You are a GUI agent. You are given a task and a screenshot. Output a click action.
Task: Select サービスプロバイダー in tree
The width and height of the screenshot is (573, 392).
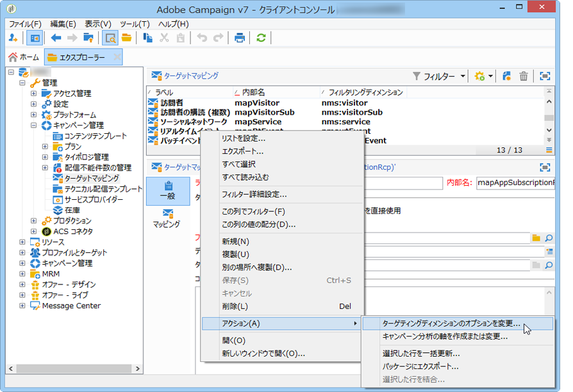(94, 199)
